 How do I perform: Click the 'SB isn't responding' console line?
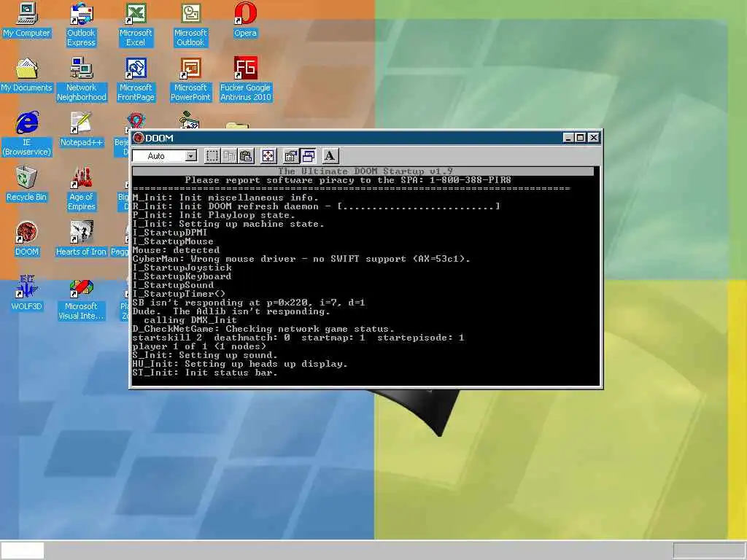[249, 303]
